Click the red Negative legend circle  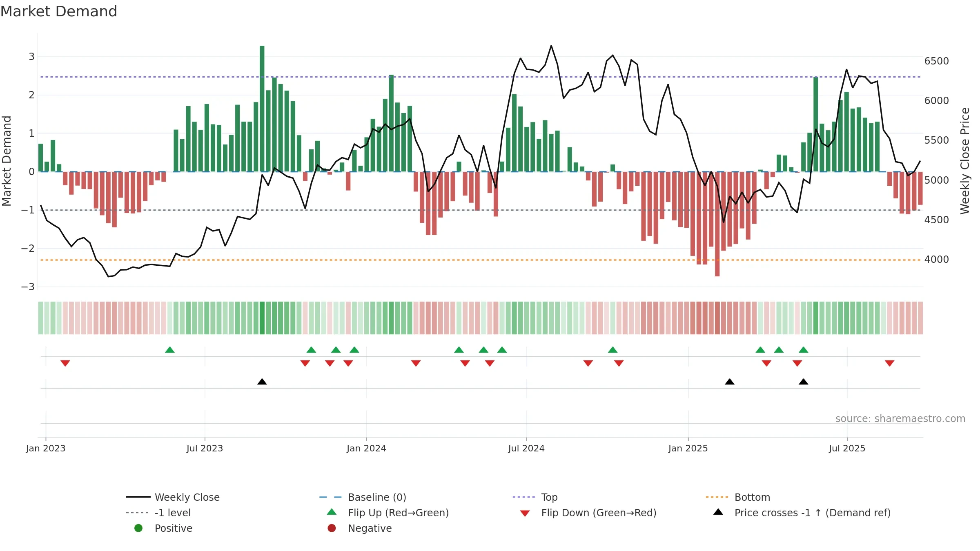point(332,528)
